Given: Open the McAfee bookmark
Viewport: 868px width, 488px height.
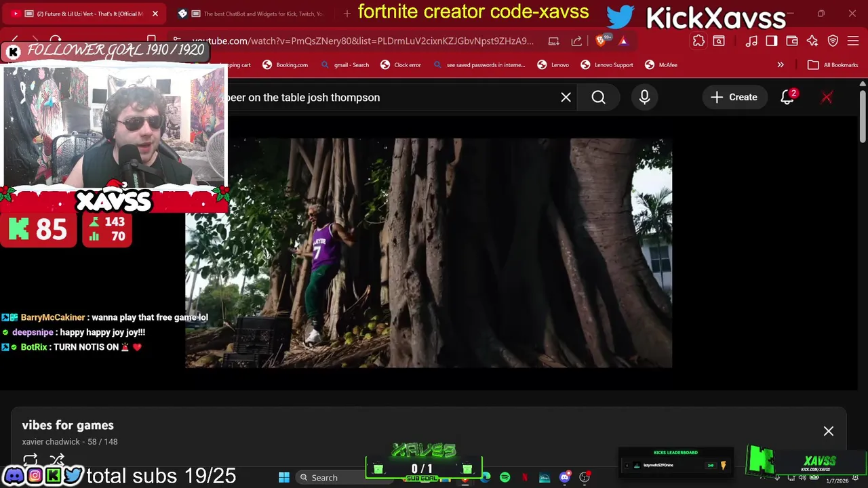Looking at the screenshot, I should pyautogui.click(x=661, y=65).
